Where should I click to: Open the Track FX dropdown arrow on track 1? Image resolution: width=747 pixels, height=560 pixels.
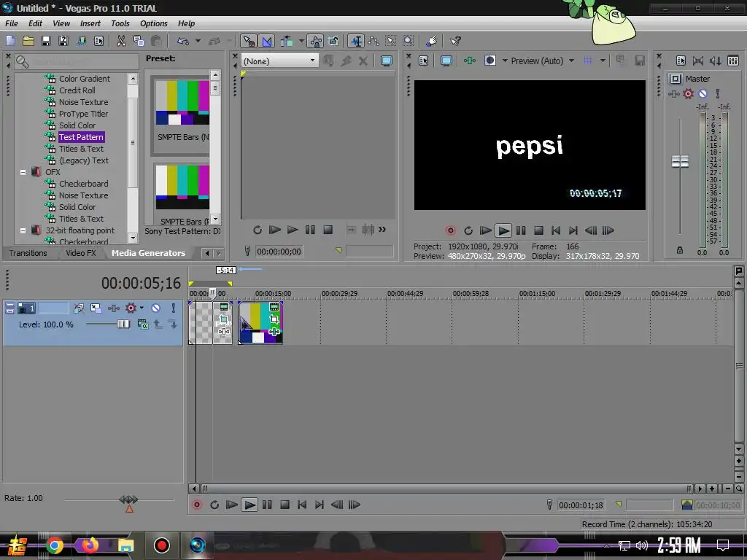pos(142,308)
